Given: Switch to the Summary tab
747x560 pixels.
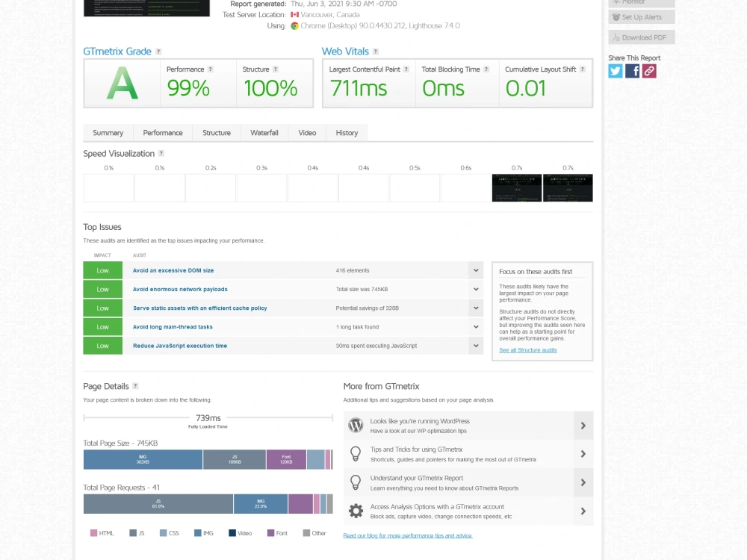Looking at the screenshot, I should pyautogui.click(x=108, y=133).
